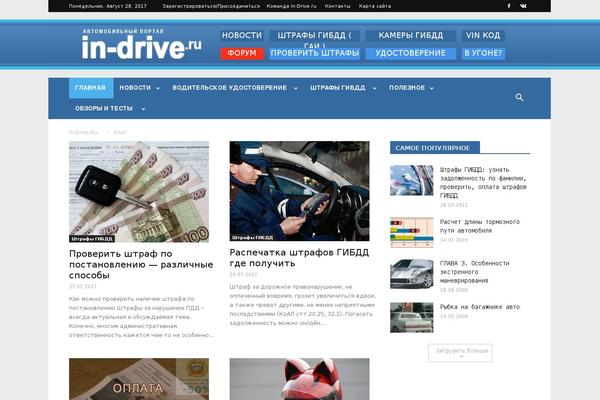
Task: Open Команда In-Drive.ru link
Action: 292,6
